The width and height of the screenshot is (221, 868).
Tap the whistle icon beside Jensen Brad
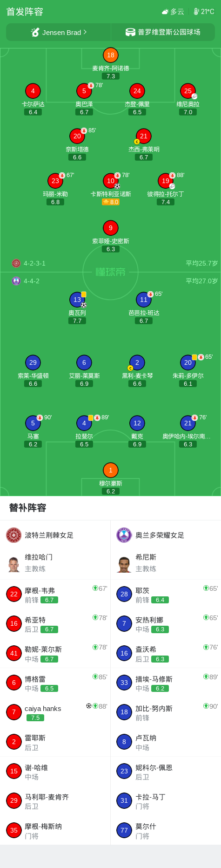(35, 32)
